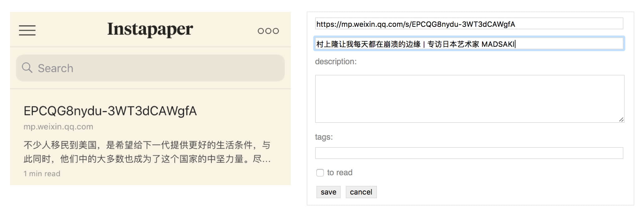The image size is (644, 217).
Task: Open the EPCQG8nydu-3WT3dCAWgfA article title
Action: point(110,111)
